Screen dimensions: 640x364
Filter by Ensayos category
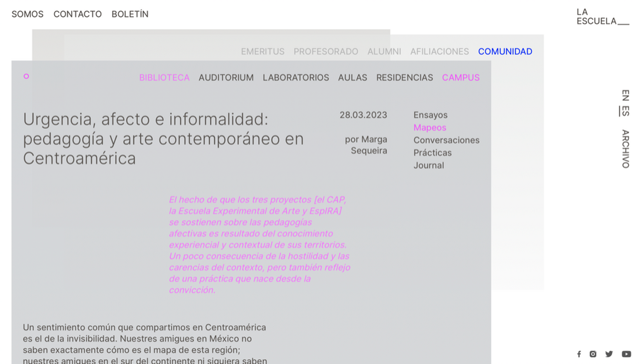pos(430,115)
